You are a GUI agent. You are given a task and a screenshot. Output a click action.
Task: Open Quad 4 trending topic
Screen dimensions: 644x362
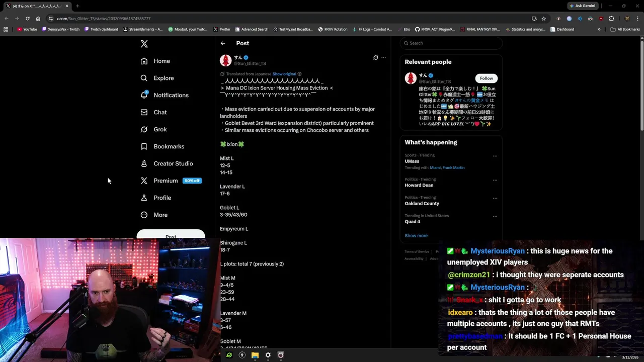(413, 222)
